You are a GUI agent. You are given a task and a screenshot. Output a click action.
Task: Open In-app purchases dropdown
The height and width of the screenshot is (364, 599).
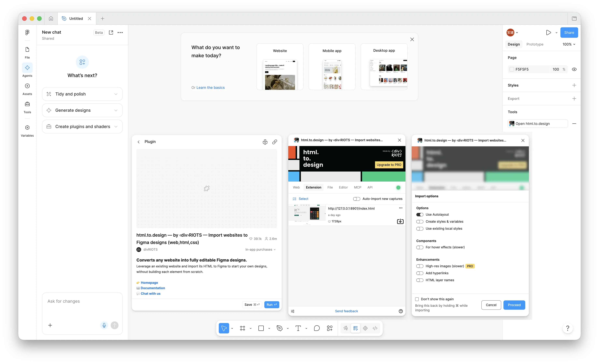click(260, 249)
